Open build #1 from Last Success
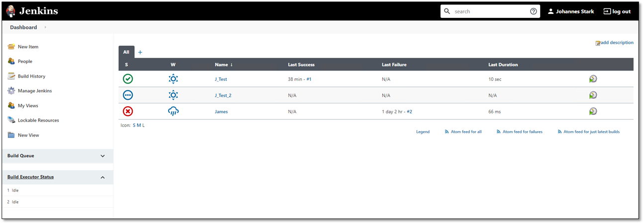This screenshot has width=644, height=224. coord(309,79)
